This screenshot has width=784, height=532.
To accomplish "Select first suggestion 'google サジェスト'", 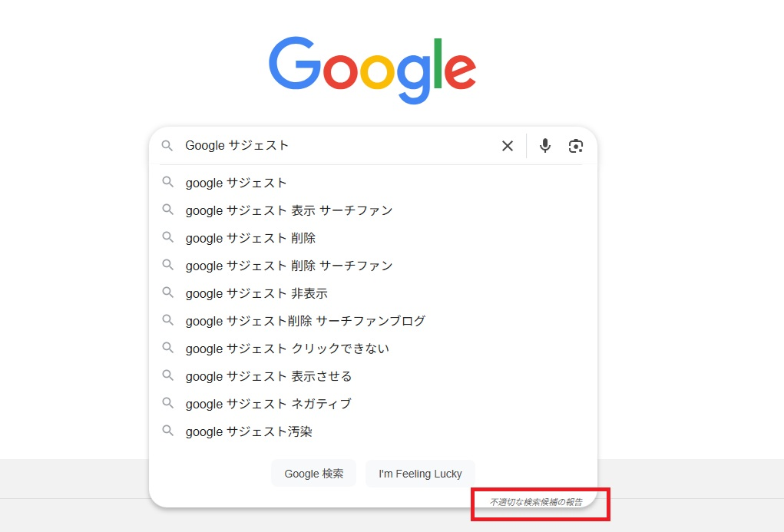I will tap(237, 183).
